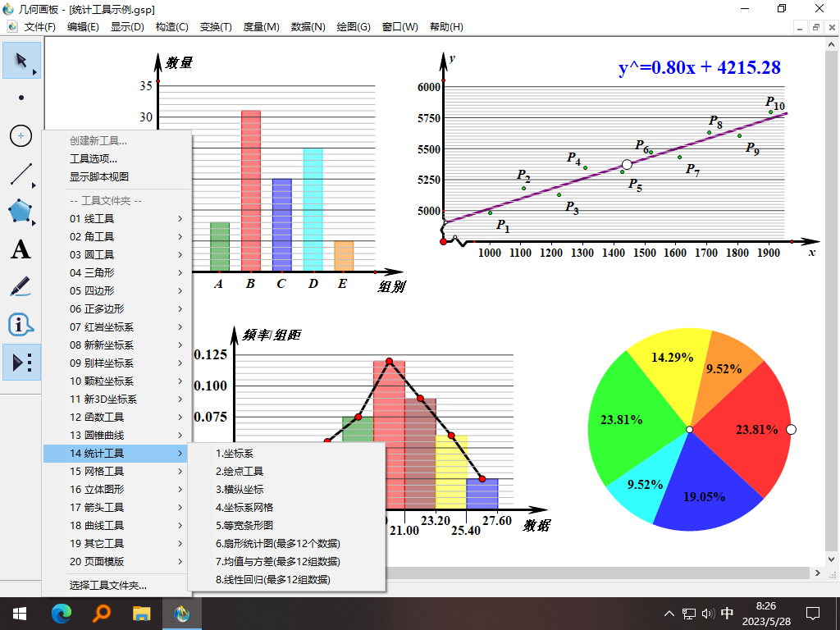Select the compass circle tool

19,136
